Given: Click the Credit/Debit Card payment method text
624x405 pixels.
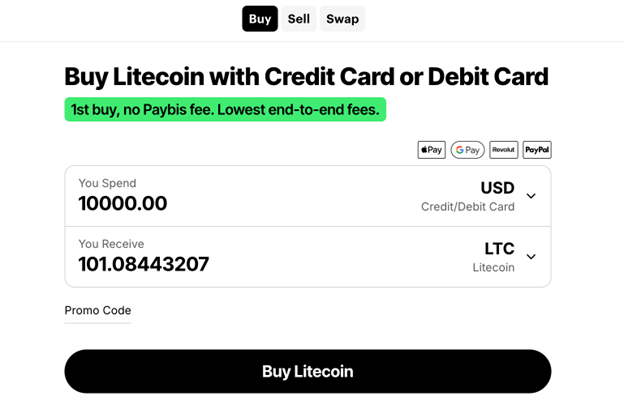Looking at the screenshot, I should pos(467,207).
